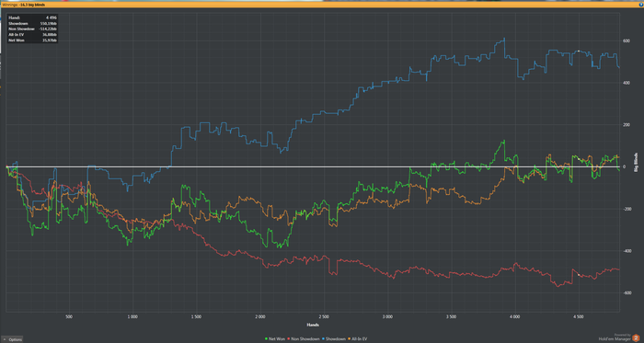Click the 1 500 x-axis tick label
The height and width of the screenshot is (343, 644).
(x=196, y=316)
